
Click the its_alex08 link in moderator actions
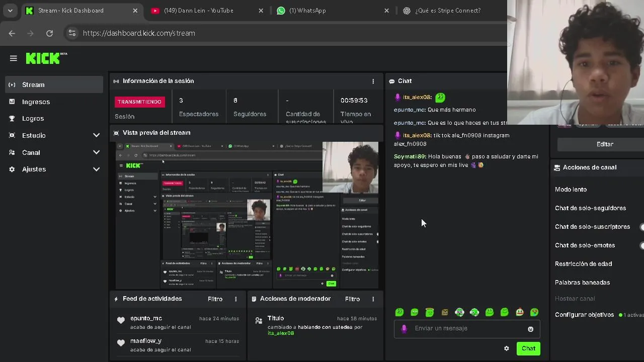(x=281, y=333)
